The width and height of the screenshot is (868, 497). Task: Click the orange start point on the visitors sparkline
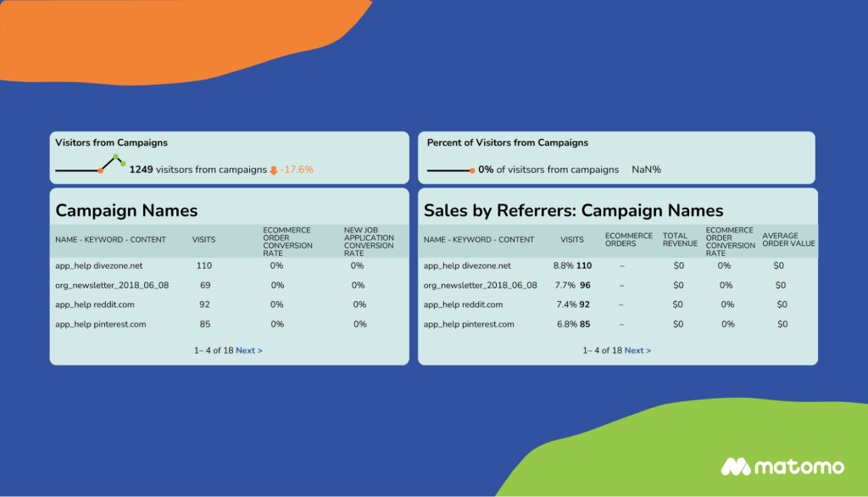point(101,171)
